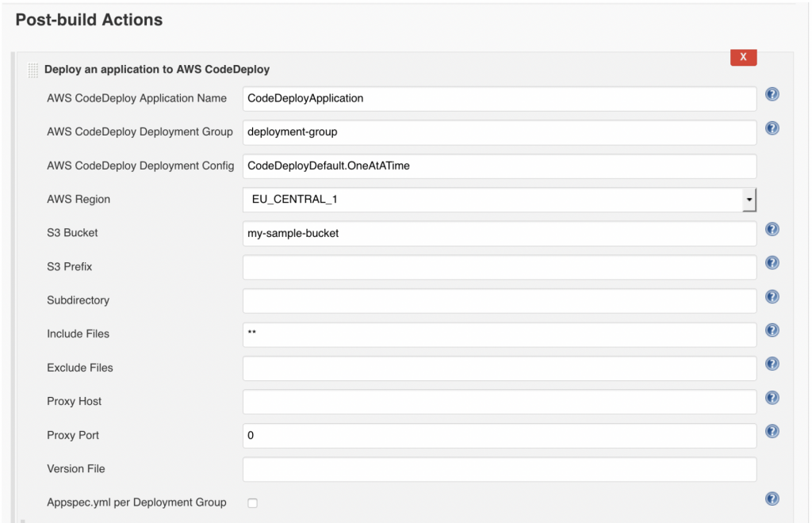Click the 'AWS CodeDeploy Deployment Config' label

coord(140,166)
